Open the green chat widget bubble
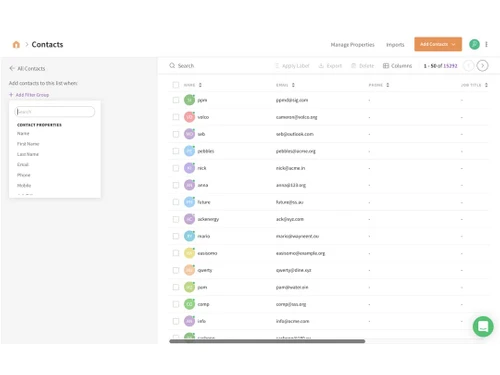 pyautogui.click(x=483, y=326)
